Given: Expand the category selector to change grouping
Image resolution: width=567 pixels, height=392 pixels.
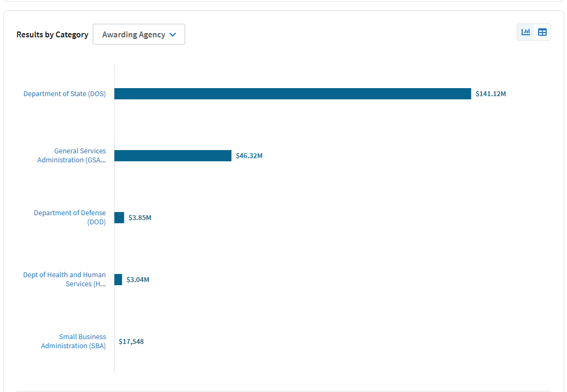Looking at the screenshot, I should [x=138, y=34].
